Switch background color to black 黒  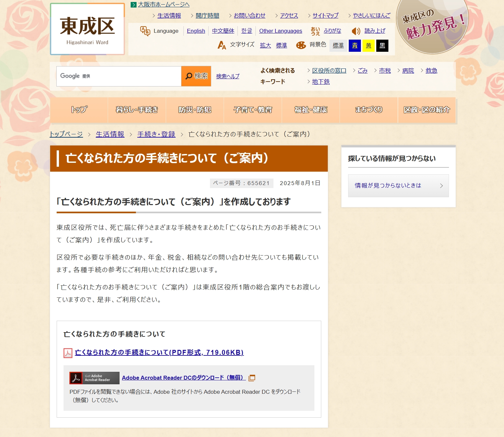pos(382,46)
